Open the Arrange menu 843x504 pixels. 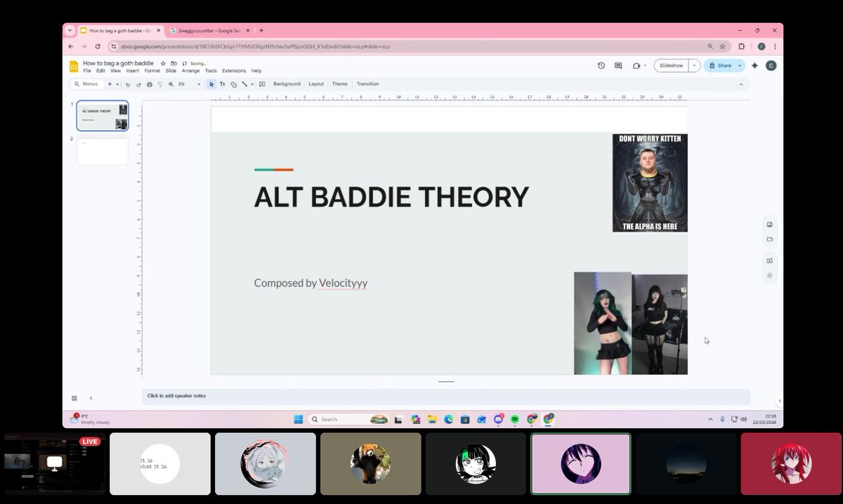(191, 71)
